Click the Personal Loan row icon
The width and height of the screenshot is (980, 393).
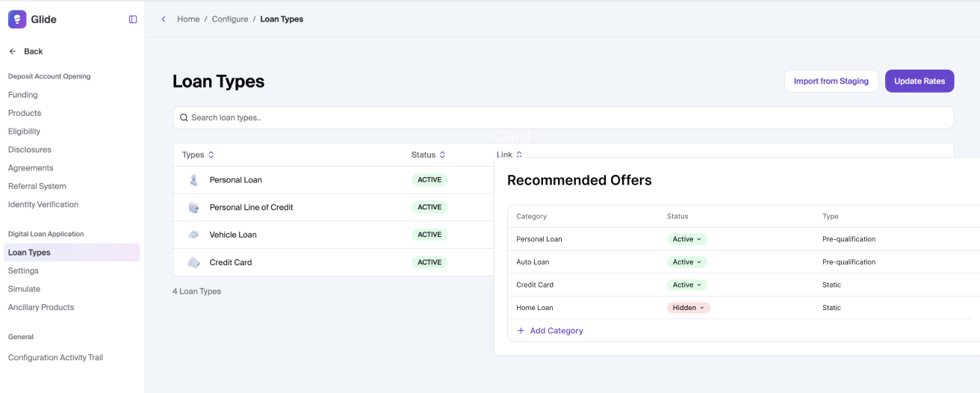(x=193, y=180)
